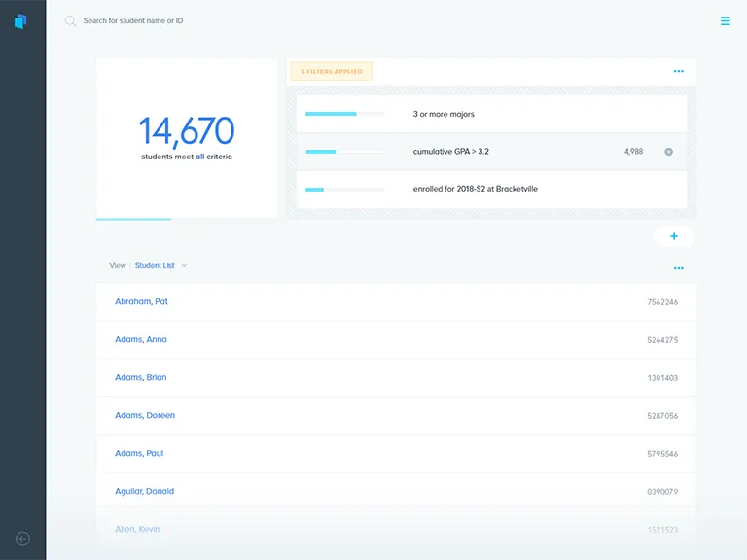
Task: Select the cumulative GPA > 3.2 filter
Action: click(491, 152)
